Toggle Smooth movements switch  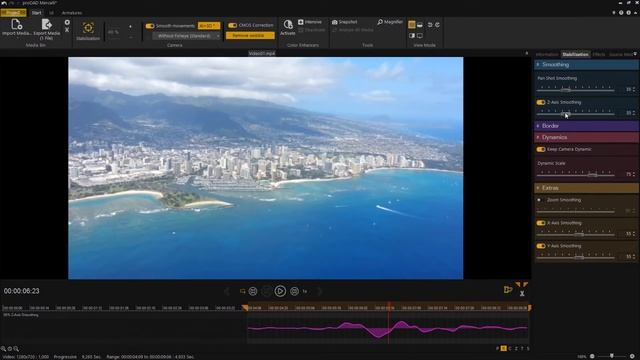point(150,26)
